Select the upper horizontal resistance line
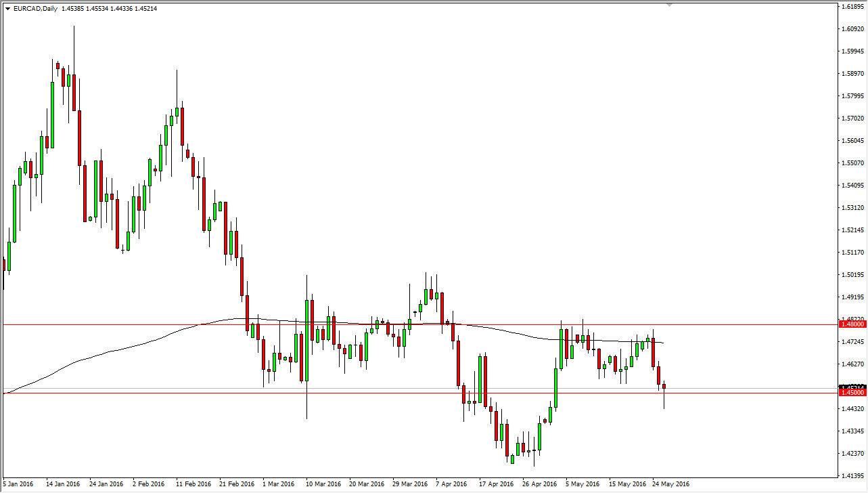 [406, 324]
